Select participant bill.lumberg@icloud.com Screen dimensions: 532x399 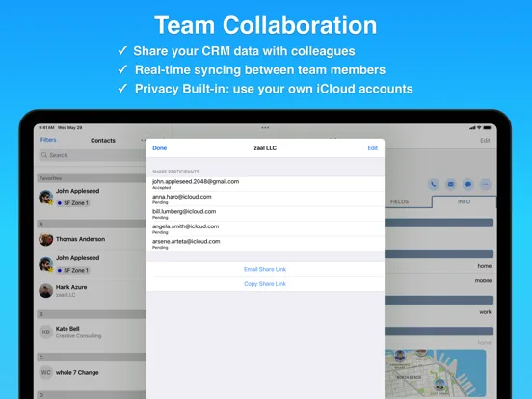(265, 214)
